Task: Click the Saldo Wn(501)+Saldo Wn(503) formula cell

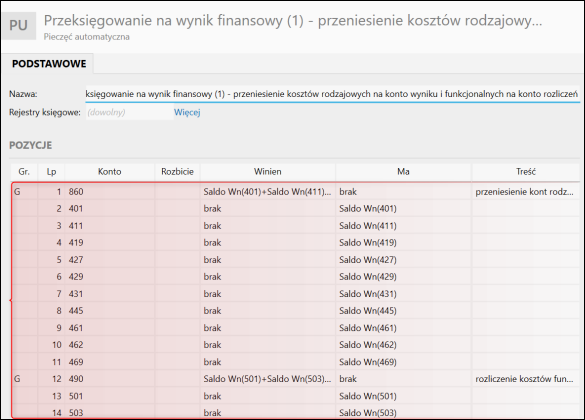Action: coord(268,379)
